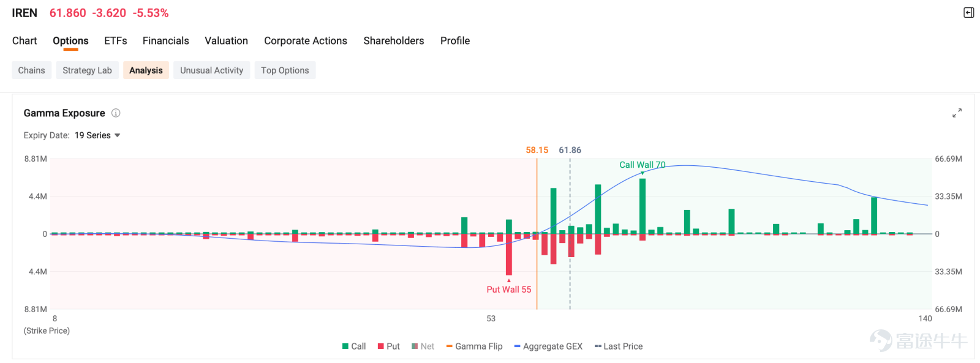The image size is (980, 363).
Task: Open the Valuation tab
Action: click(x=227, y=41)
